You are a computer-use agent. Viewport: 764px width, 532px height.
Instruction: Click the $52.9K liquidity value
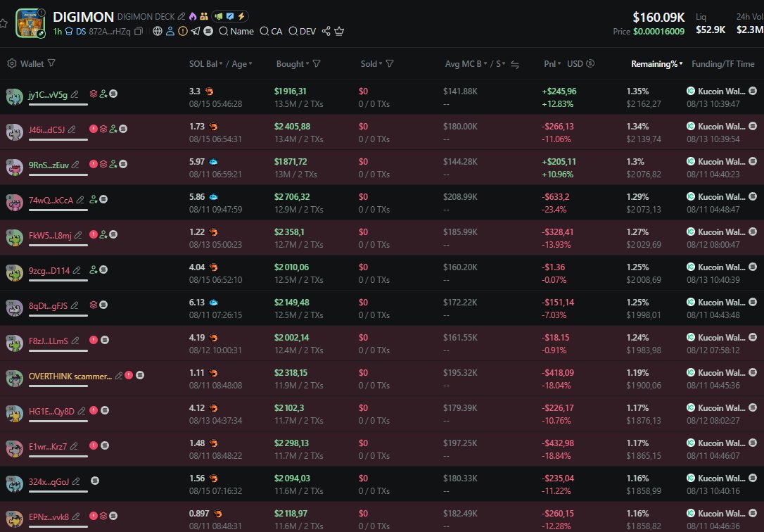(711, 30)
